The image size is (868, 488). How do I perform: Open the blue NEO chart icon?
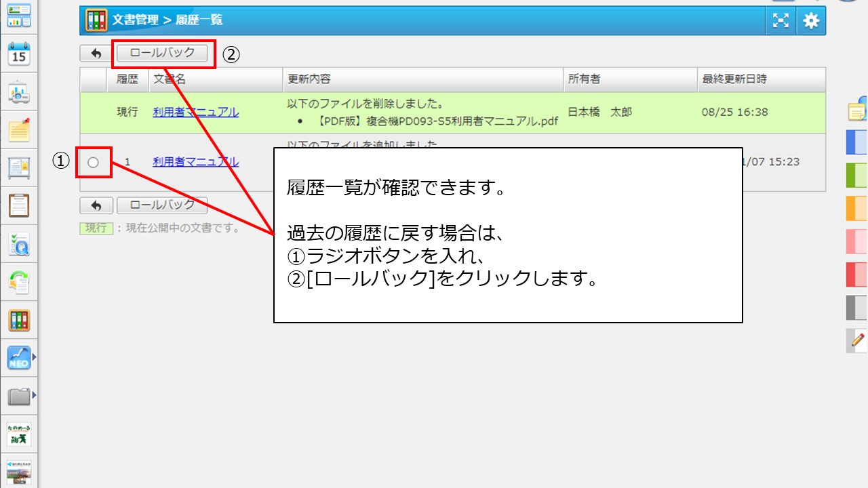pos(19,357)
